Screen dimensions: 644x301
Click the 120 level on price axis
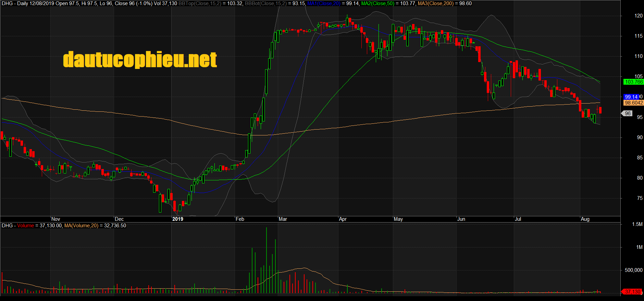(x=639, y=16)
